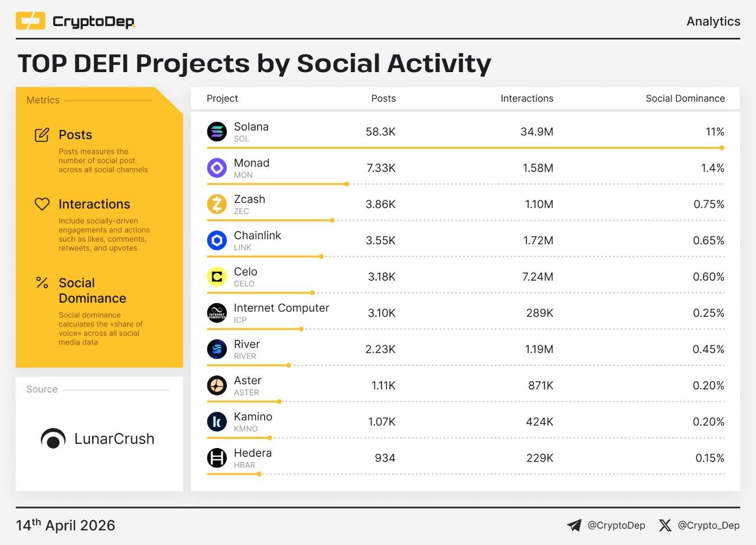
Task: Select the Kamino logo icon
Action: tap(217, 421)
